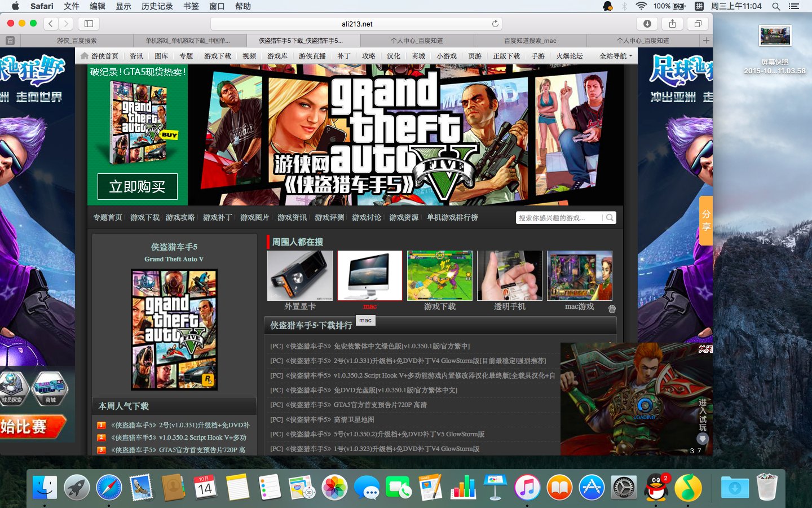Open the 历史记录 menu
Screen dimensions: 812x508
[157, 6]
